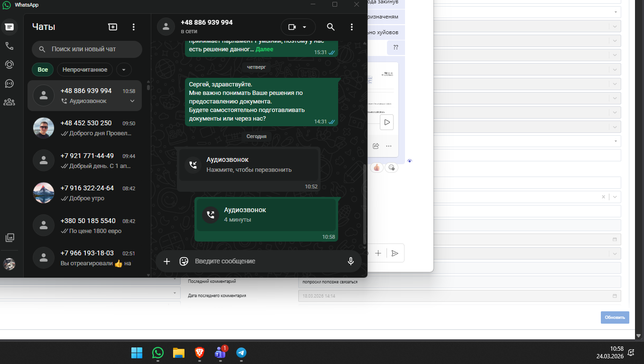Open contact info via header number в сети
The image size is (644, 364).
coord(207,27)
